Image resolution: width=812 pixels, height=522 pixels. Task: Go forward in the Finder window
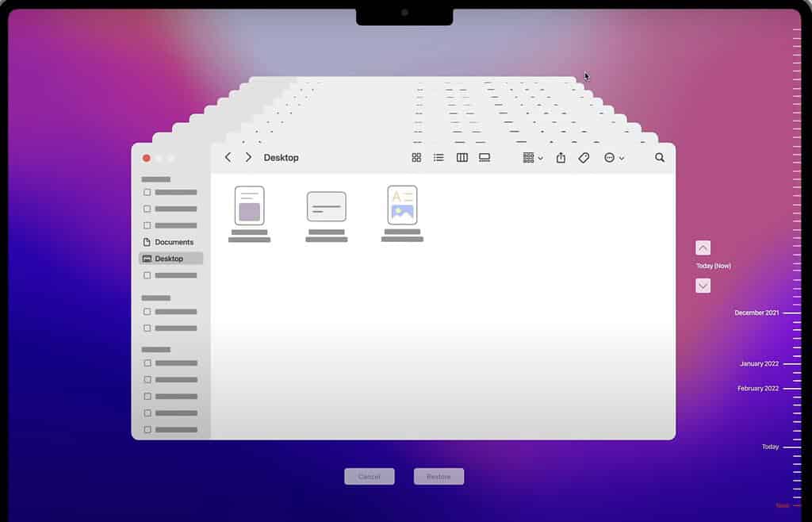pyautogui.click(x=248, y=157)
